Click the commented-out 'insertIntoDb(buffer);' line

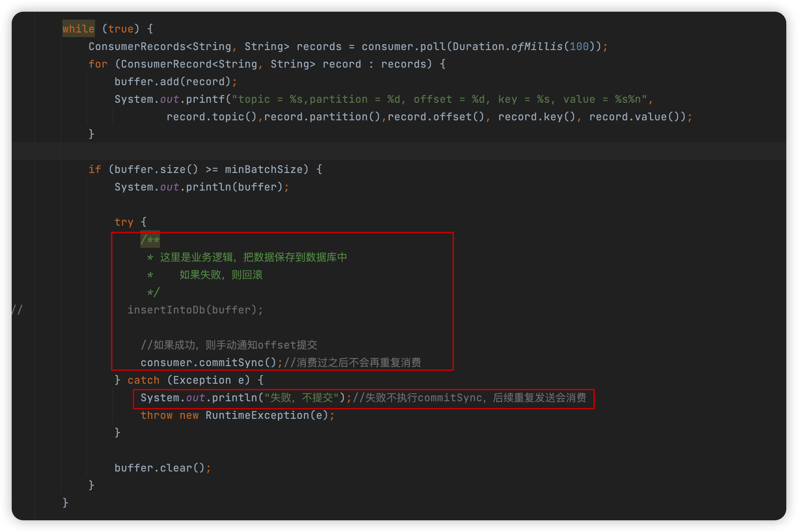click(x=195, y=310)
